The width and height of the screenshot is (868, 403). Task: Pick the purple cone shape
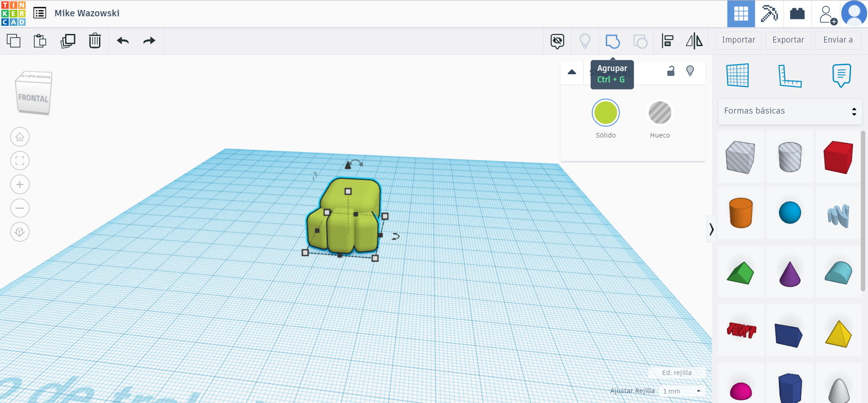pyautogui.click(x=790, y=274)
